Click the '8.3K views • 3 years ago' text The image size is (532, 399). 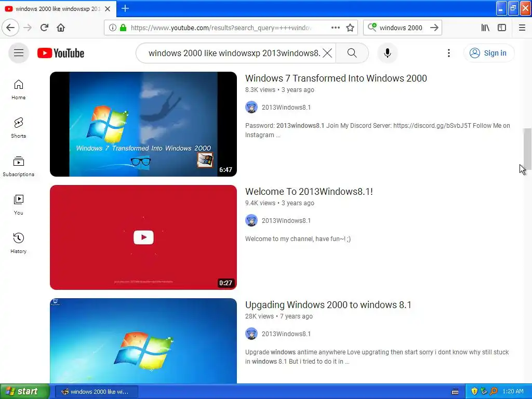click(x=280, y=90)
